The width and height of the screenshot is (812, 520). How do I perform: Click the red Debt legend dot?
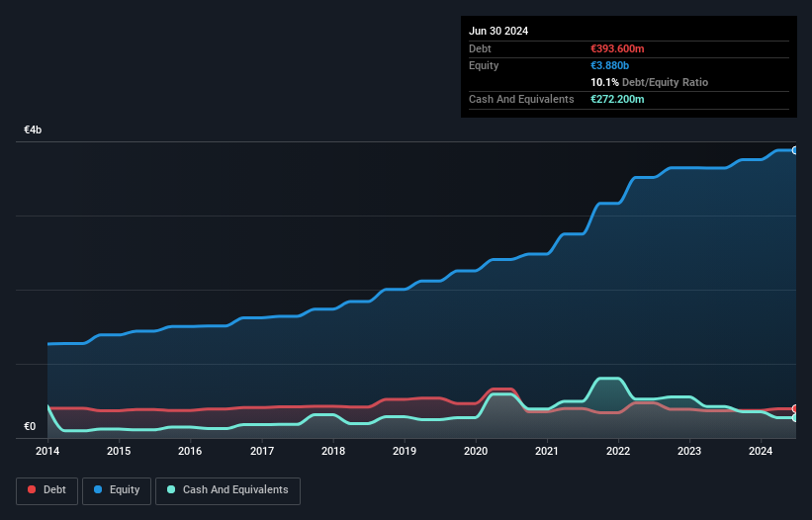click(32, 489)
